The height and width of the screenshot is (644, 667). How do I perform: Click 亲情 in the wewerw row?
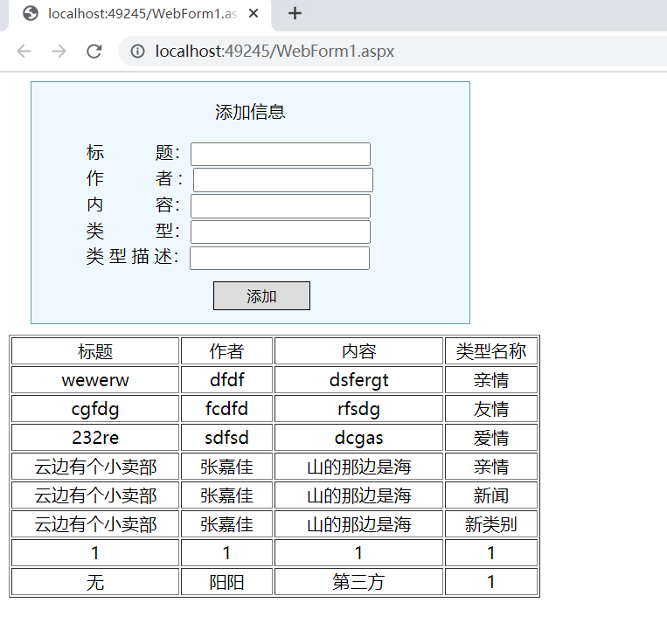pos(491,380)
